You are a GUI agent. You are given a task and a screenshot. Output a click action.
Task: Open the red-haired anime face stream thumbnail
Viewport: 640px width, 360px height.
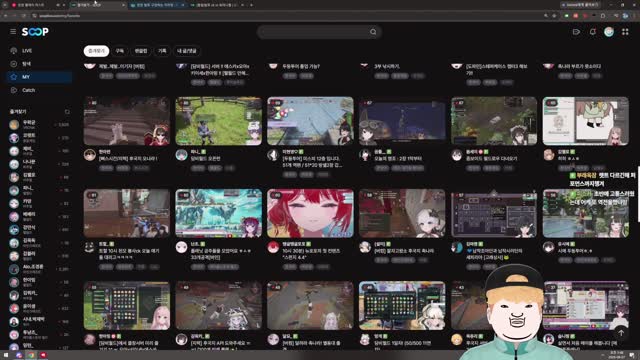[x=310, y=213]
